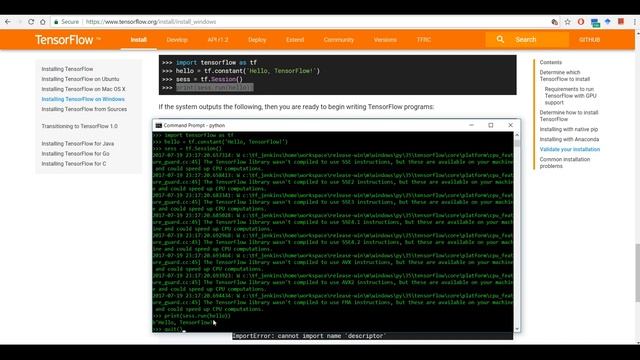Click the browser page scrollbar thumb
Image resolution: width=640 pixels, height=360 pixels.
pyautogui.click(x=637, y=273)
